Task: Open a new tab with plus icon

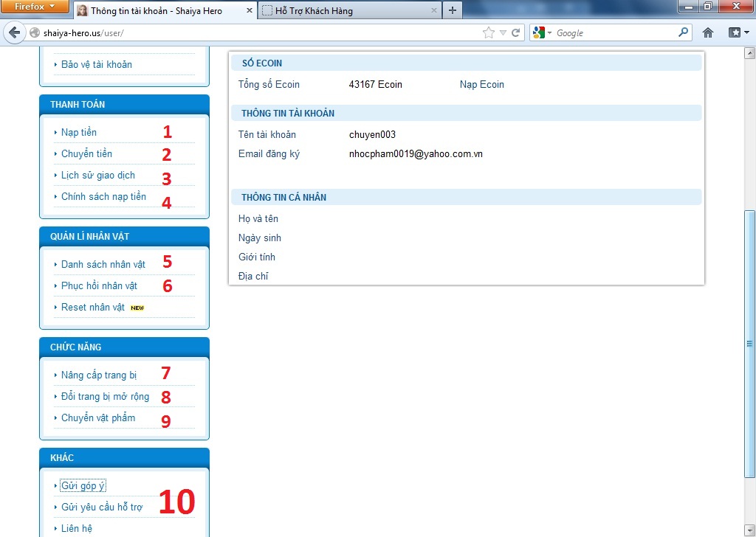Action: click(453, 10)
